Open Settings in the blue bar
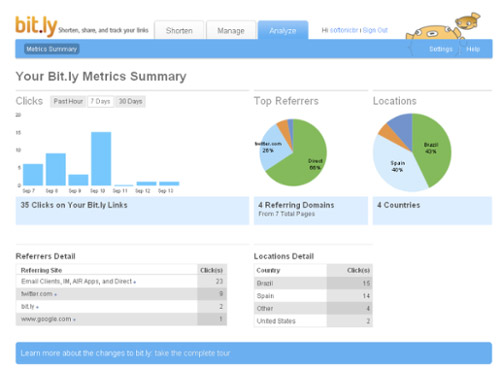 pos(441,49)
